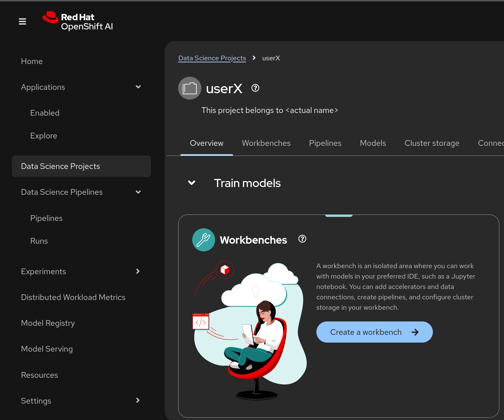Image resolution: width=504 pixels, height=420 pixels.
Task: Open help icon next to Workbenches heading
Action: tap(302, 239)
